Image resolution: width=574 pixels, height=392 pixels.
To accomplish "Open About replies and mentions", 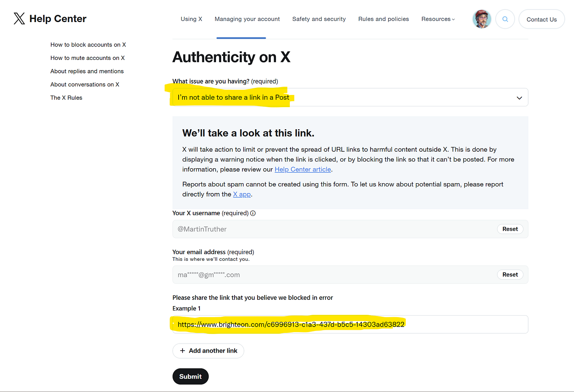I will coord(87,71).
